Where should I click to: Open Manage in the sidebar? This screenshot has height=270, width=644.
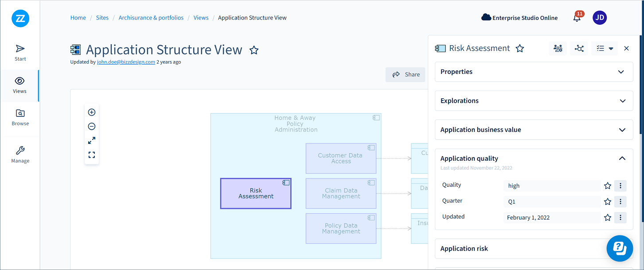pyautogui.click(x=20, y=155)
